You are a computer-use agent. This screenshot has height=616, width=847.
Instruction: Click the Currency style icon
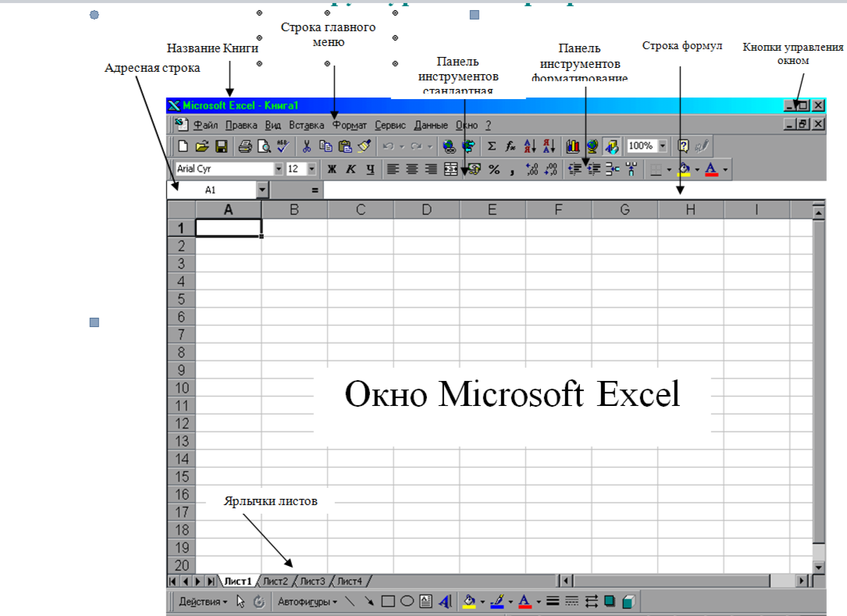pyautogui.click(x=475, y=169)
